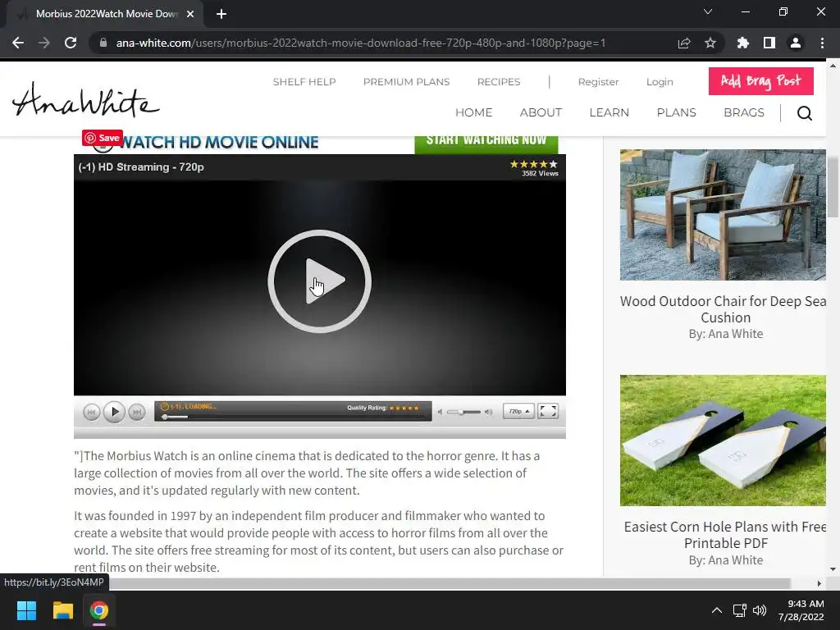This screenshot has width=840, height=630.
Task: Open PREMIUM PLANS menu item
Action: click(x=407, y=82)
